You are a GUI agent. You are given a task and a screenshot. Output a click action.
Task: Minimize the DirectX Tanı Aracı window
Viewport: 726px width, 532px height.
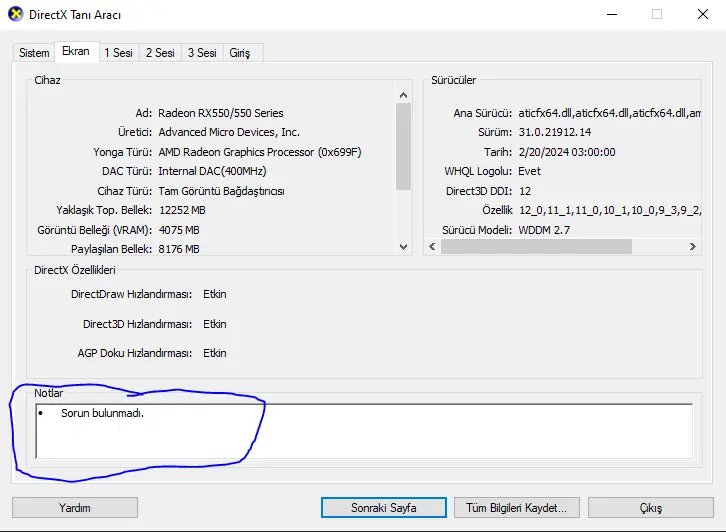pyautogui.click(x=612, y=14)
